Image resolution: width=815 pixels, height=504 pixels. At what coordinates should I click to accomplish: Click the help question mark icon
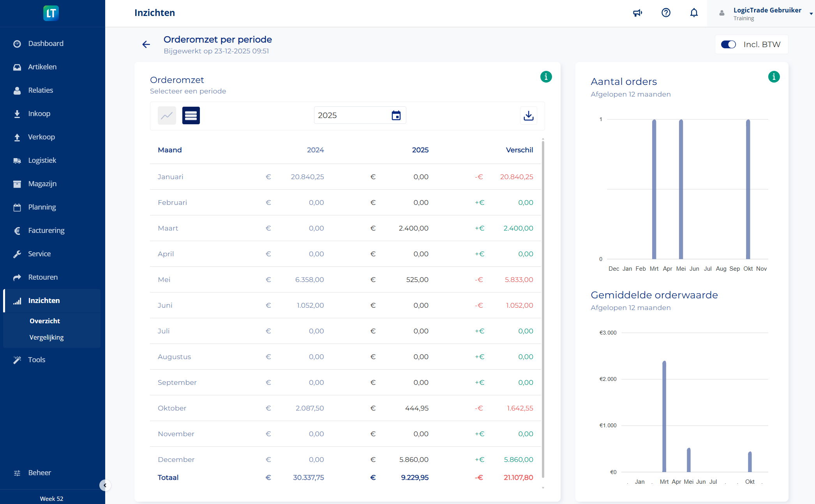(666, 13)
